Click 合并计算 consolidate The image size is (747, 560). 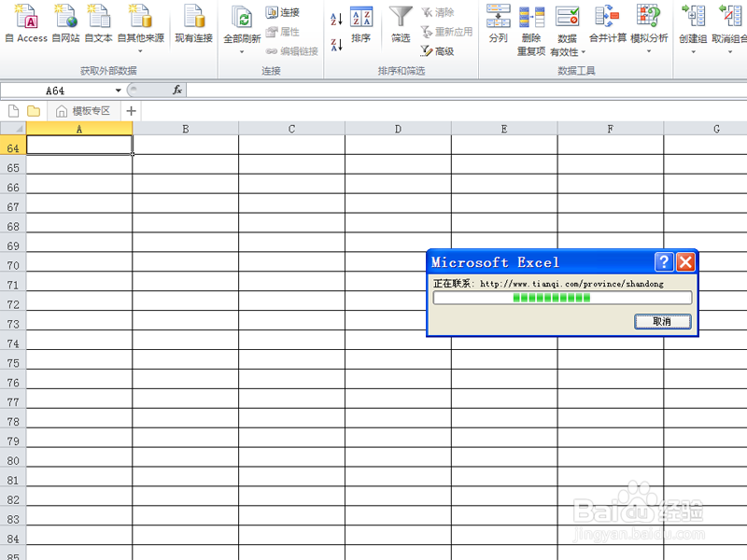point(608,24)
